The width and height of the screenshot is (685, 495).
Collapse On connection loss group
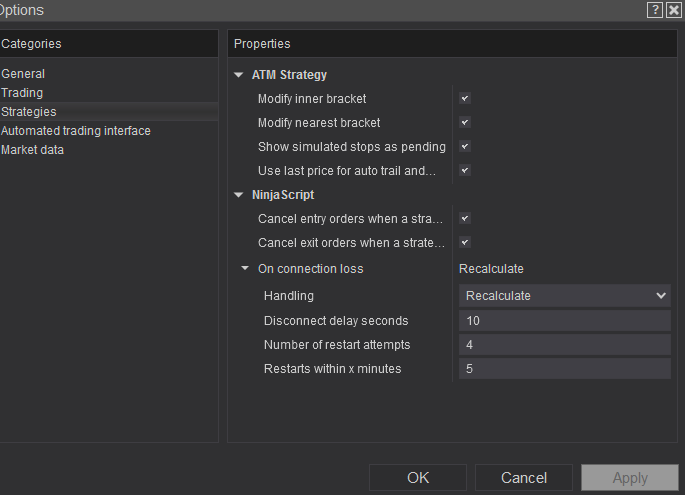246,269
